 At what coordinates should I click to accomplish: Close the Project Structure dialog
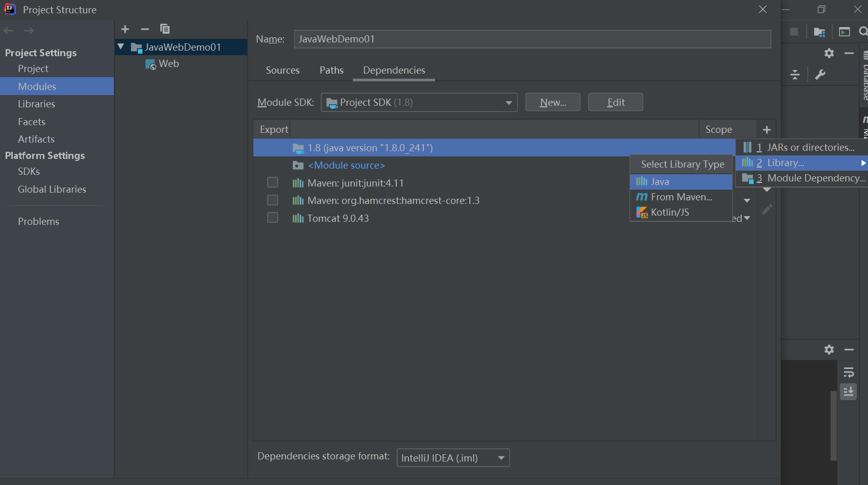tap(763, 9)
